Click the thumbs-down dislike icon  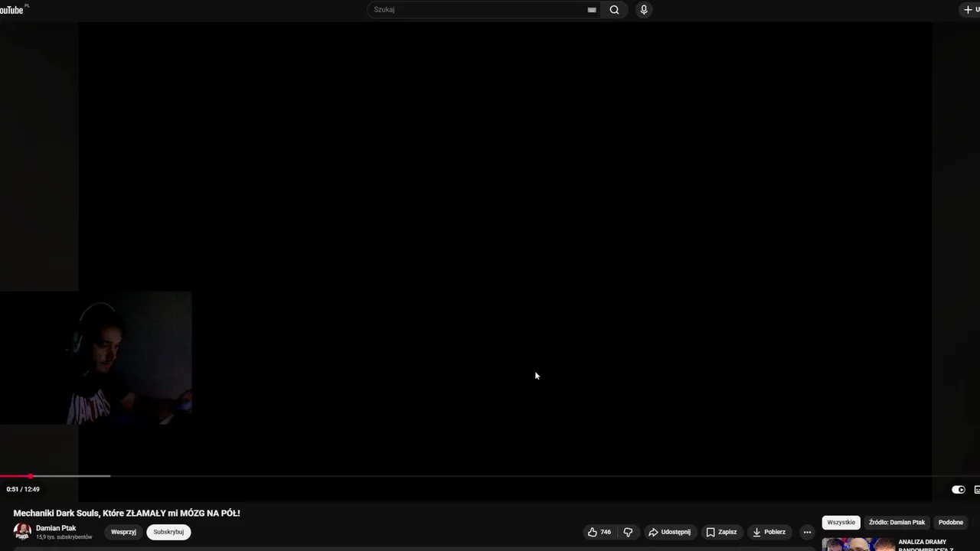tap(628, 532)
